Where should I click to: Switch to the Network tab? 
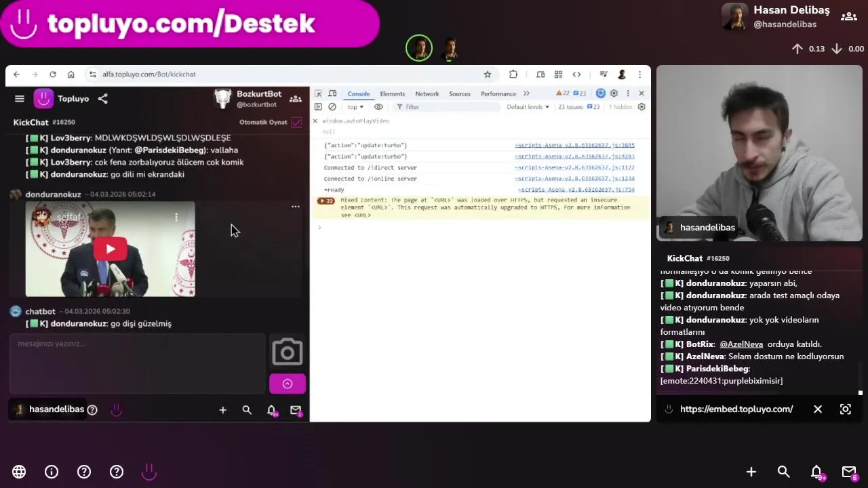427,94
